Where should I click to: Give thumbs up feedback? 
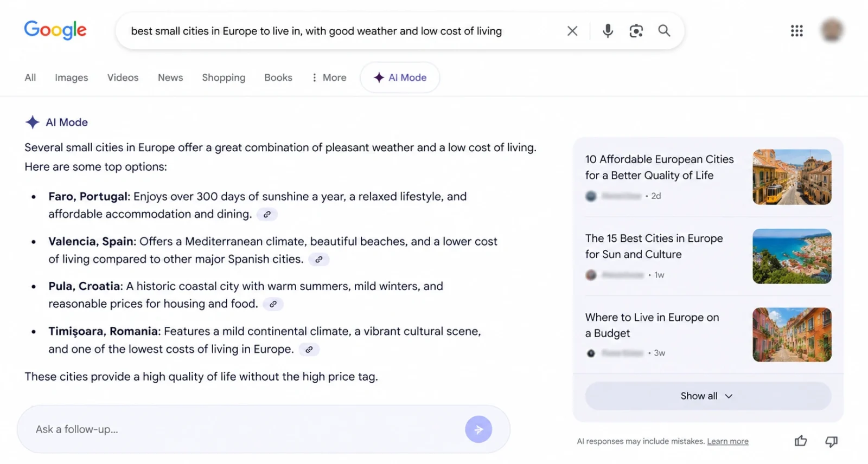[x=801, y=441]
